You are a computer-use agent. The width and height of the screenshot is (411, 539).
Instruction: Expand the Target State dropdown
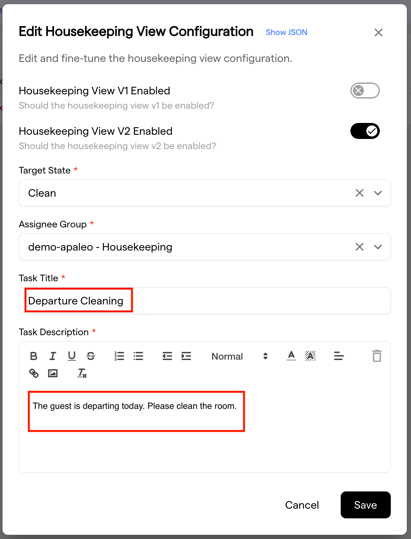(x=378, y=193)
